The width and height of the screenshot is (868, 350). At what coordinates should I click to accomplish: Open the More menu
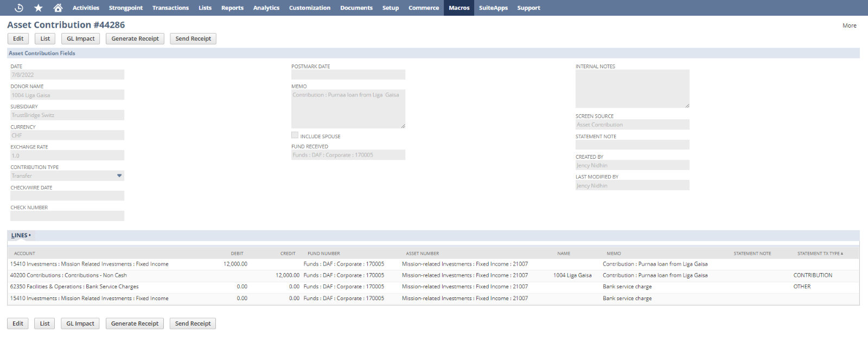pyautogui.click(x=849, y=25)
